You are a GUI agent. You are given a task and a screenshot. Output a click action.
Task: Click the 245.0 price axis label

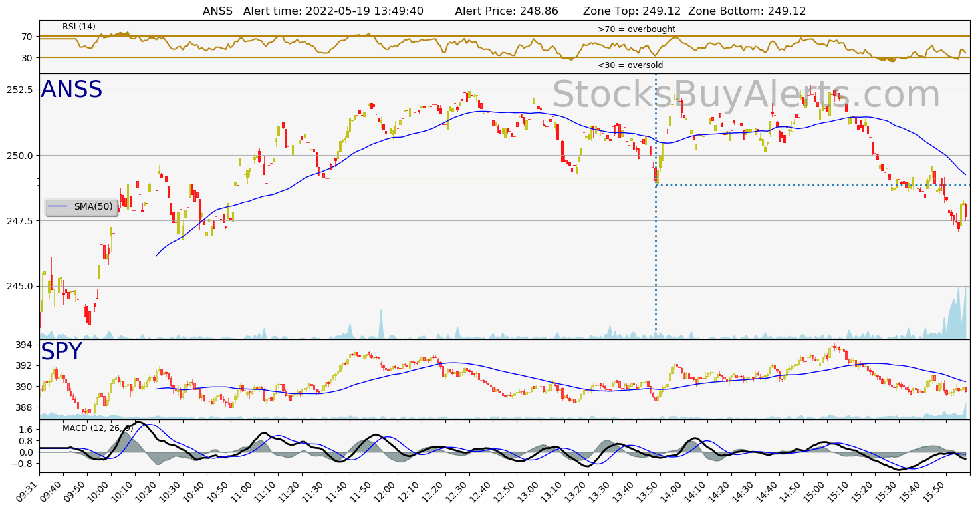19,286
